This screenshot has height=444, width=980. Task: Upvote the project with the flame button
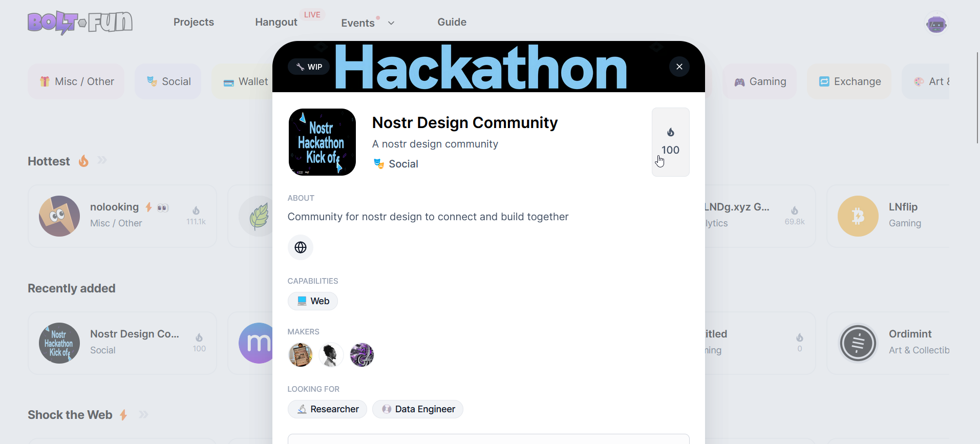pos(670,142)
